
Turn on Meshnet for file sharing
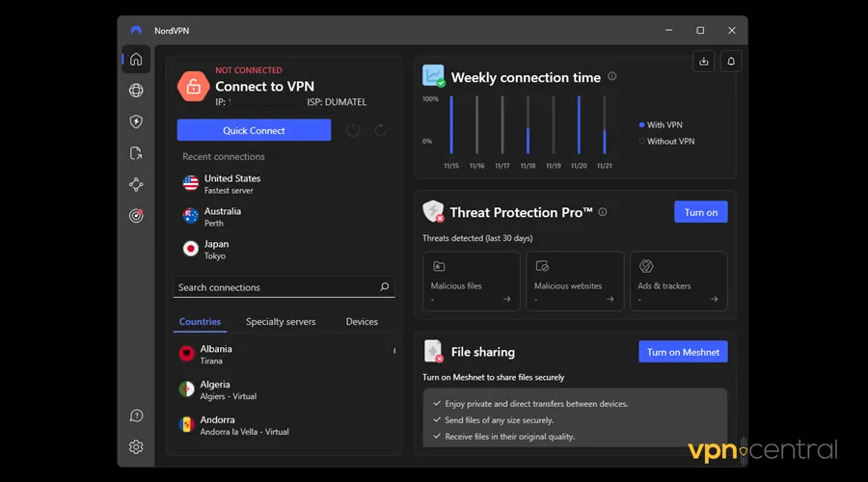(x=683, y=352)
